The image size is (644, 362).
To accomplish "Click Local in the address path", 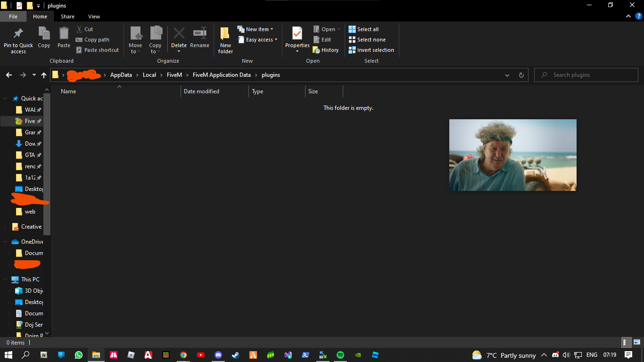I will 149,75.
